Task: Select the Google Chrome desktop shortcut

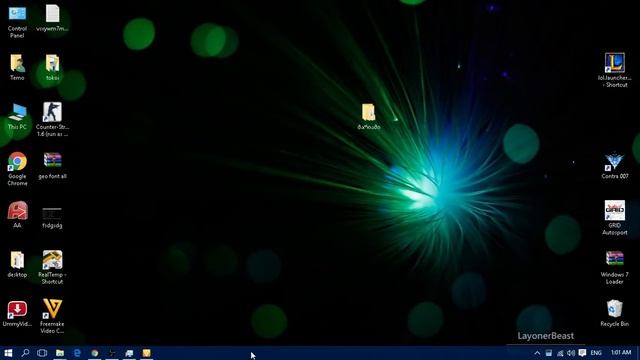Action: 17,162
